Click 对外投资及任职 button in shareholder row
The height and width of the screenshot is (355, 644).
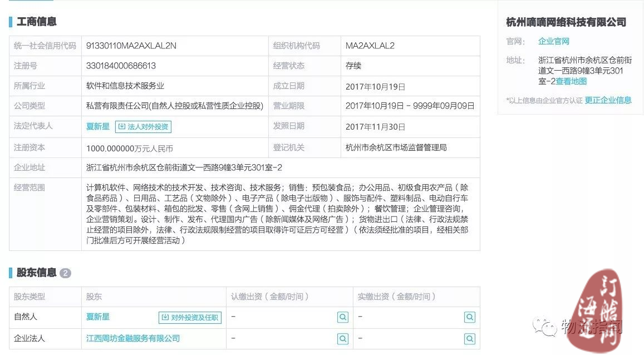(190, 317)
